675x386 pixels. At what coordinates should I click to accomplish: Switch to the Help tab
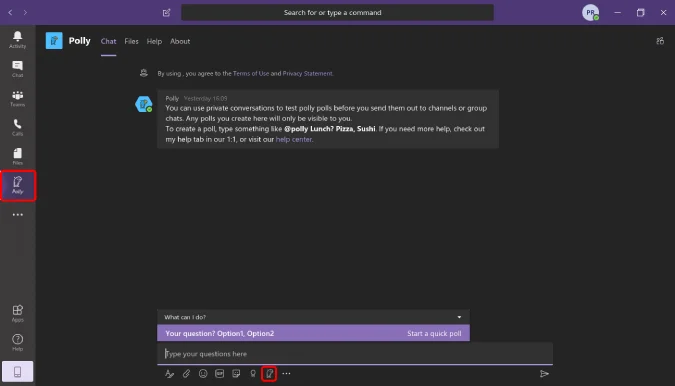click(154, 41)
